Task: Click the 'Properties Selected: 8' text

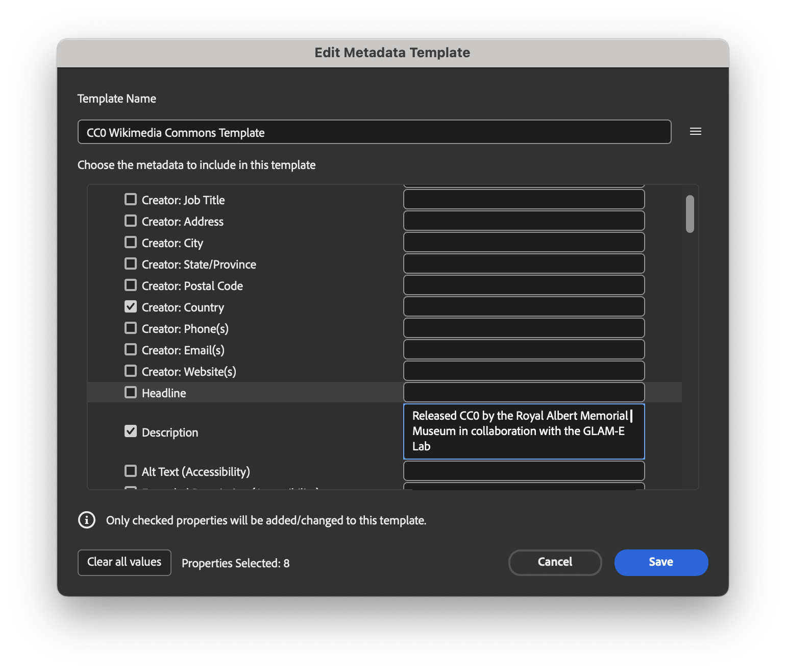Action: click(x=235, y=563)
